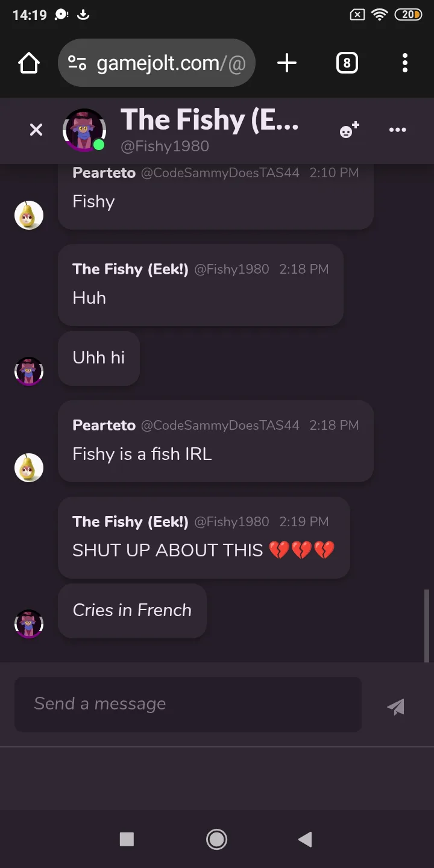Open The Fishy's header profile avatar
Image resolution: width=434 pixels, height=868 pixels.
[84, 130]
